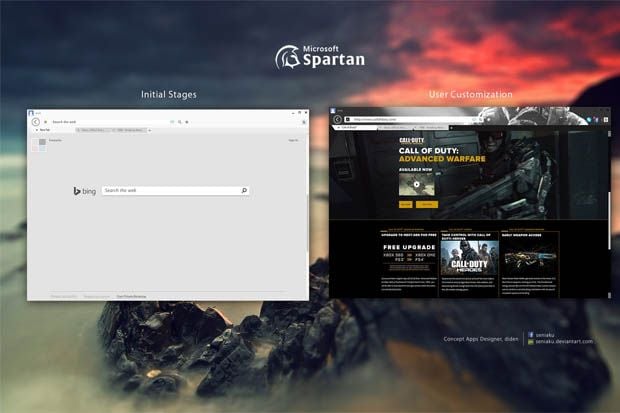Click the far-right toolbar icon in light browser

(x=304, y=122)
